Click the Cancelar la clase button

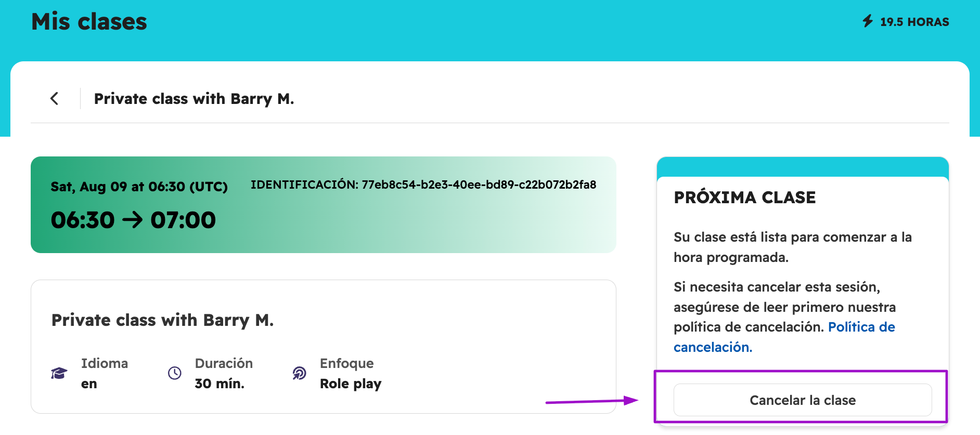click(x=803, y=400)
